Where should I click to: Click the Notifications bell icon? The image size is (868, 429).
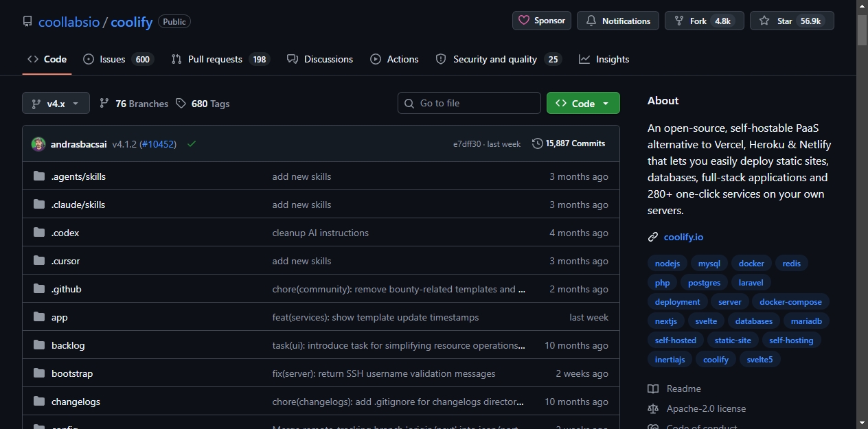point(591,21)
